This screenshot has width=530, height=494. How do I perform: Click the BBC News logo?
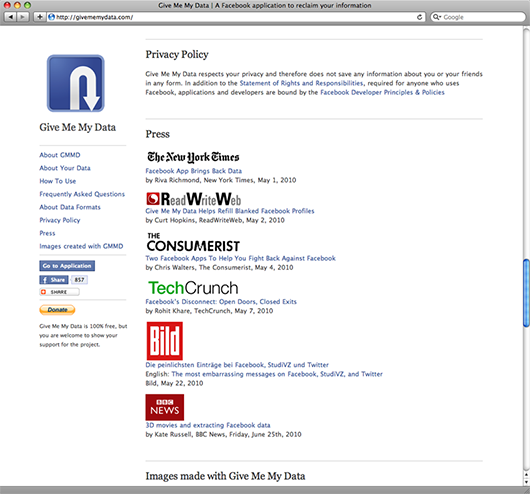coord(165,407)
